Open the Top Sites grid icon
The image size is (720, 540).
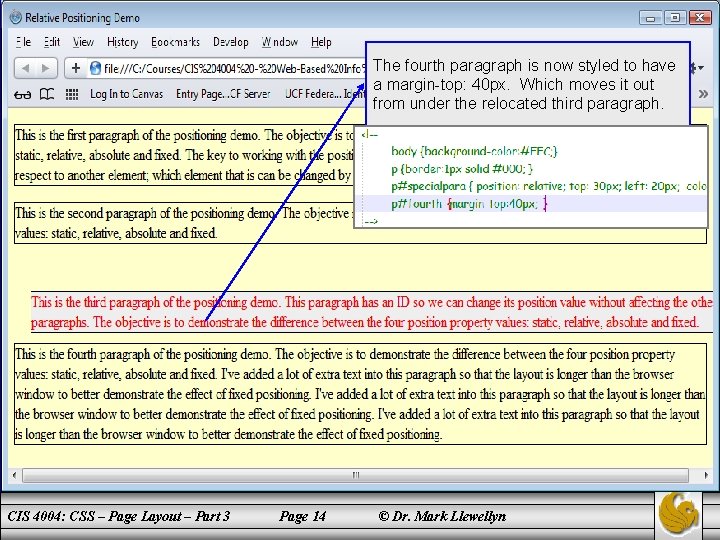[x=72, y=95]
